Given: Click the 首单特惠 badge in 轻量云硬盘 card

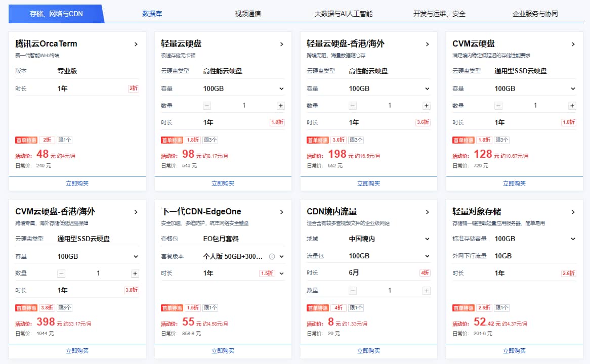Looking at the screenshot, I should [172, 140].
